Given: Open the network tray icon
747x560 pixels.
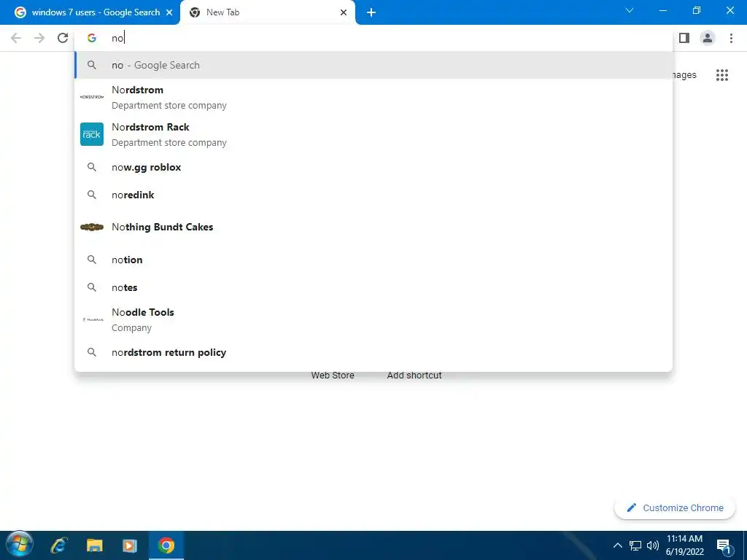Looking at the screenshot, I should click(635, 545).
